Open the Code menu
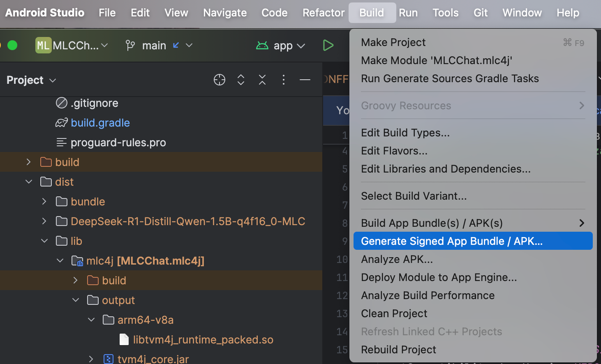This screenshot has height=364, width=601. point(275,13)
